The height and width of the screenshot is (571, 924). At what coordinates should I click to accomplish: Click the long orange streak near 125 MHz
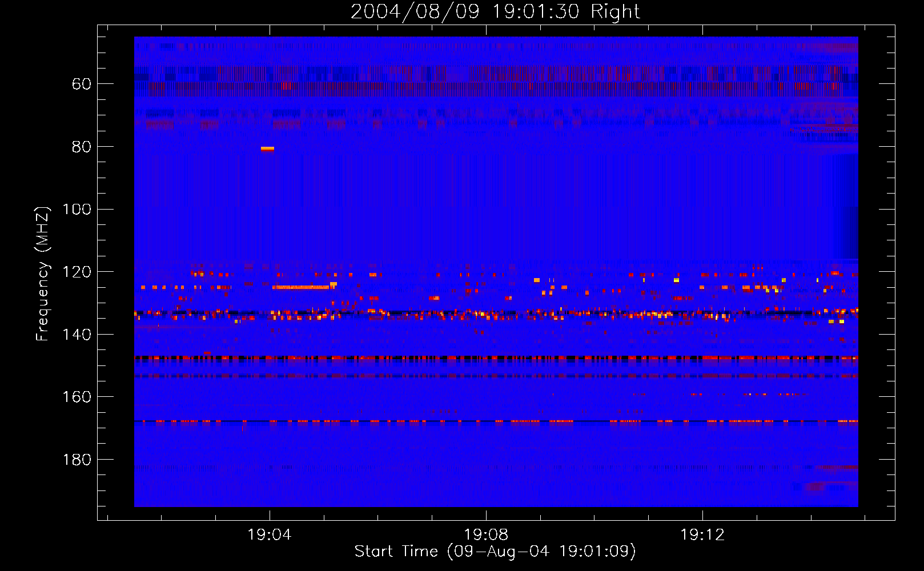tap(301, 287)
